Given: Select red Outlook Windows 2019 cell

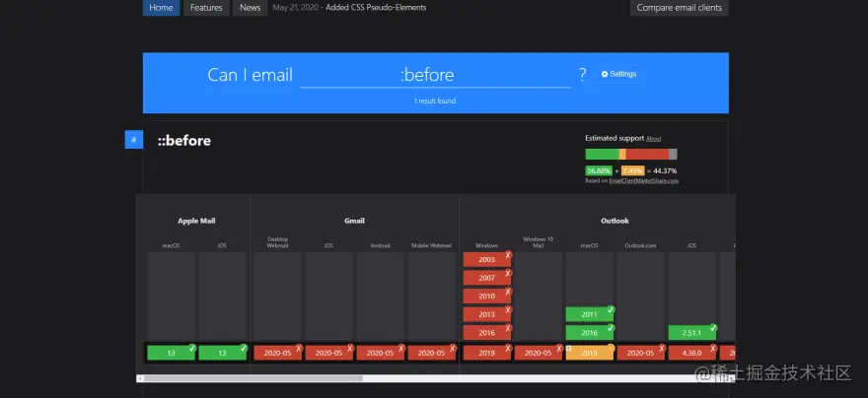Looking at the screenshot, I should (x=487, y=353).
